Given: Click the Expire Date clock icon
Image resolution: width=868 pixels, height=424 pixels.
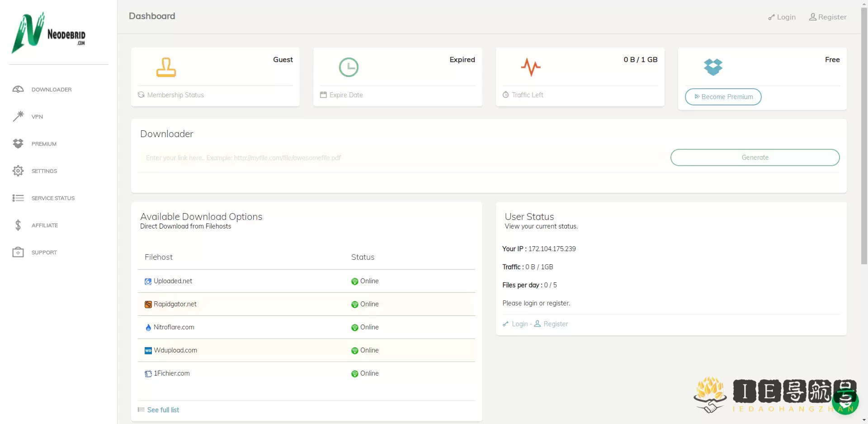Looking at the screenshot, I should pos(349,67).
